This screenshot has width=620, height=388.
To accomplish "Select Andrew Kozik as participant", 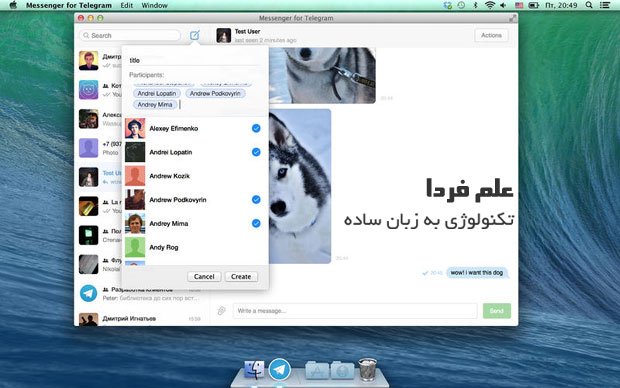I will point(195,176).
